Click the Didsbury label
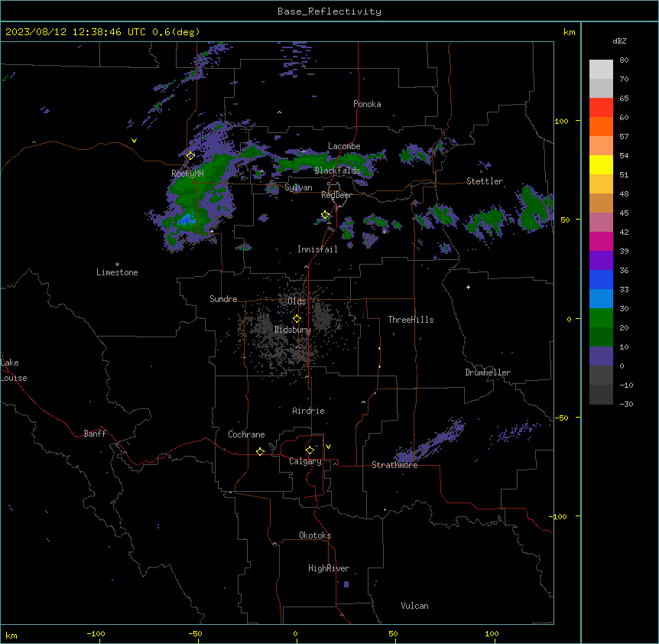Viewport: 659px width, 644px height. 293,330
